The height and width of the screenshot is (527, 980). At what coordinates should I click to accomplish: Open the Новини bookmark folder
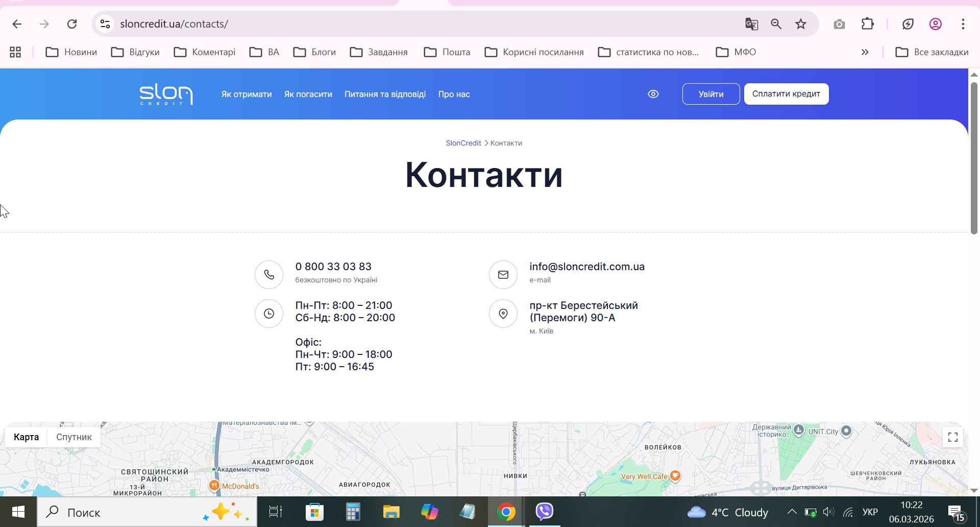71,52
